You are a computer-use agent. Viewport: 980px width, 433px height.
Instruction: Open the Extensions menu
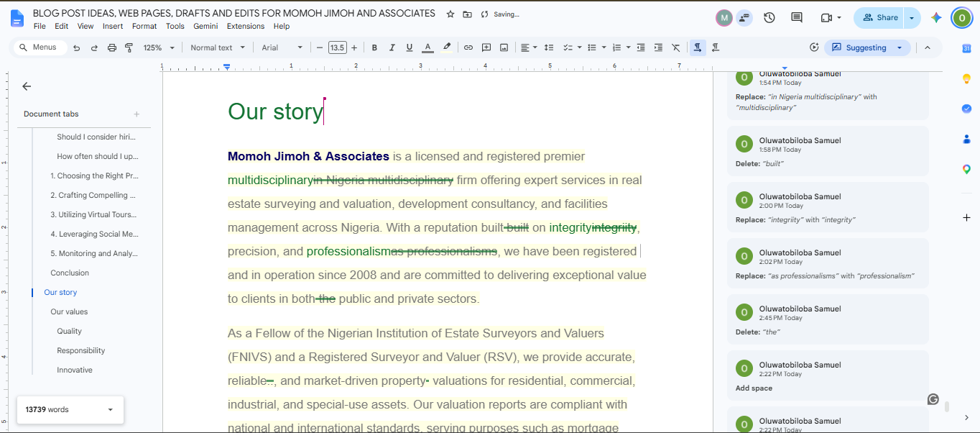pos(246,26)
